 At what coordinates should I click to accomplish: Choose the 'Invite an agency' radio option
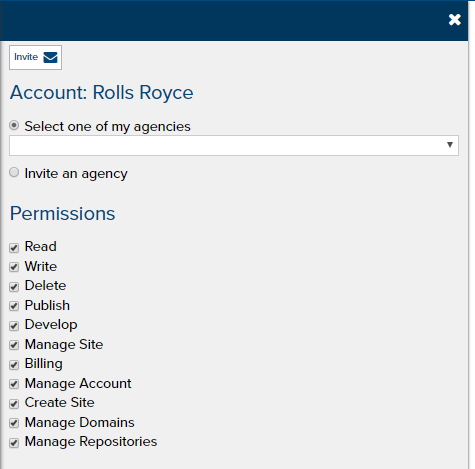(14, 172)
